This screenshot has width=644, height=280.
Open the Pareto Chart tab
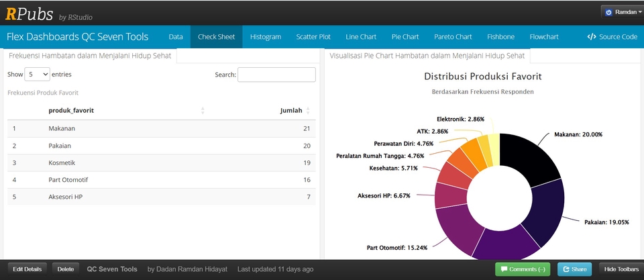coord(453,37)
